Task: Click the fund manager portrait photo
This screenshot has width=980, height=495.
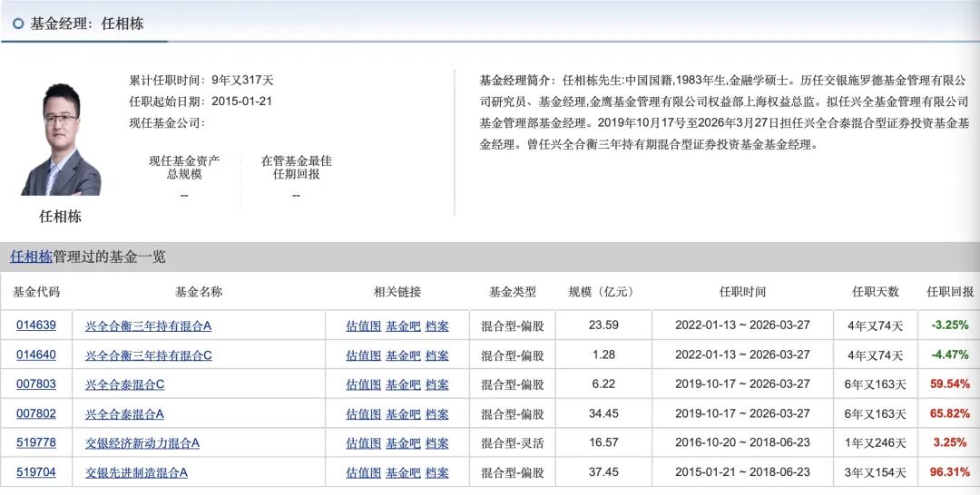Action: tap(61, 139)
